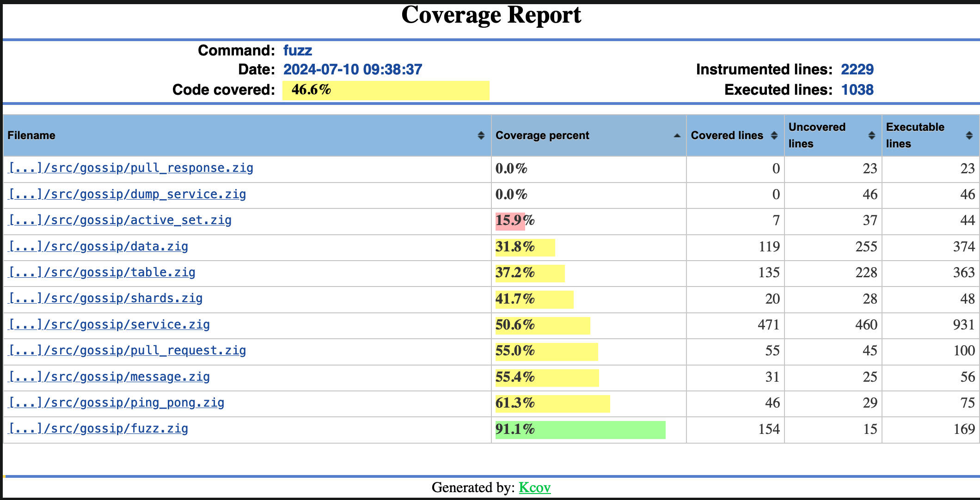Image resolution: width=980 pixels, height=500 pixels.
Task: Click the 46.6% code covered bar
Action: 386,90
